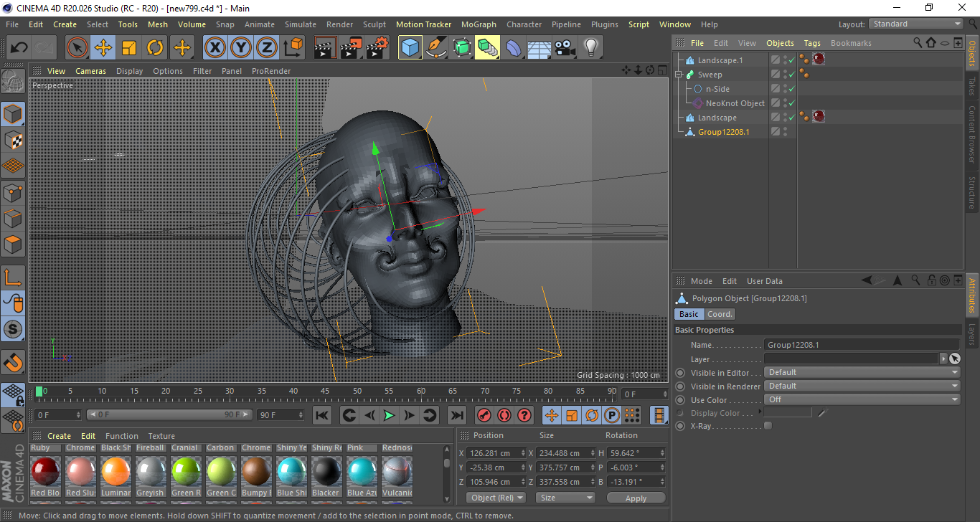
Task: Switch to Texture mode icon
Action: point(13,140)
